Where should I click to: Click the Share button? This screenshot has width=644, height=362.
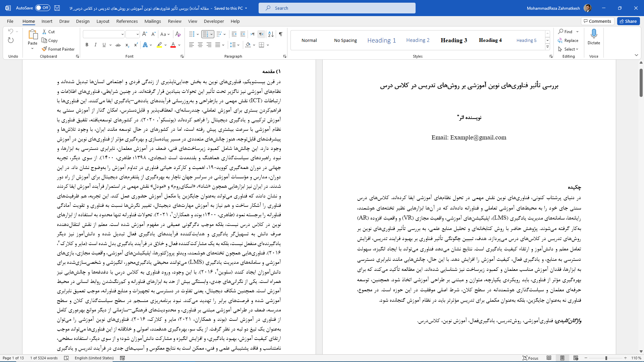(628, 21)
